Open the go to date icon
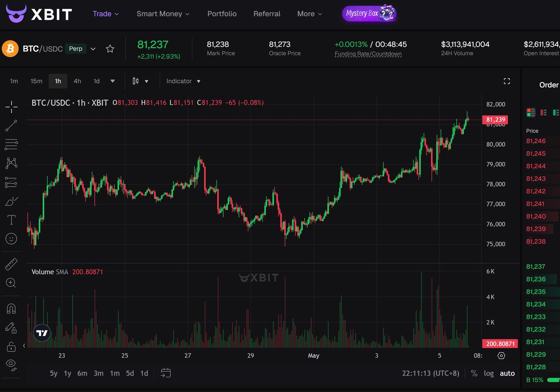560x392 pixels. coord(166,373)
